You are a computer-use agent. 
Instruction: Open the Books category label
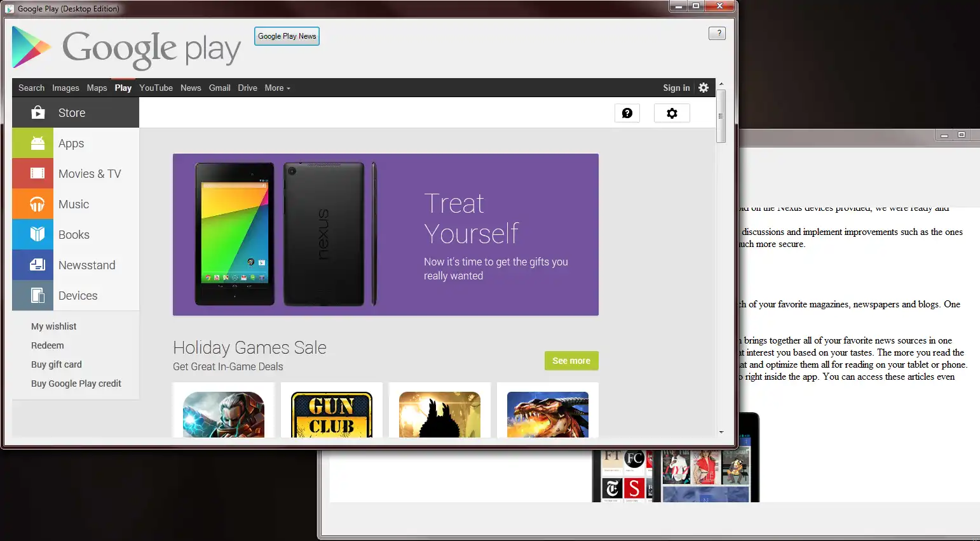[x=74, y=234]
